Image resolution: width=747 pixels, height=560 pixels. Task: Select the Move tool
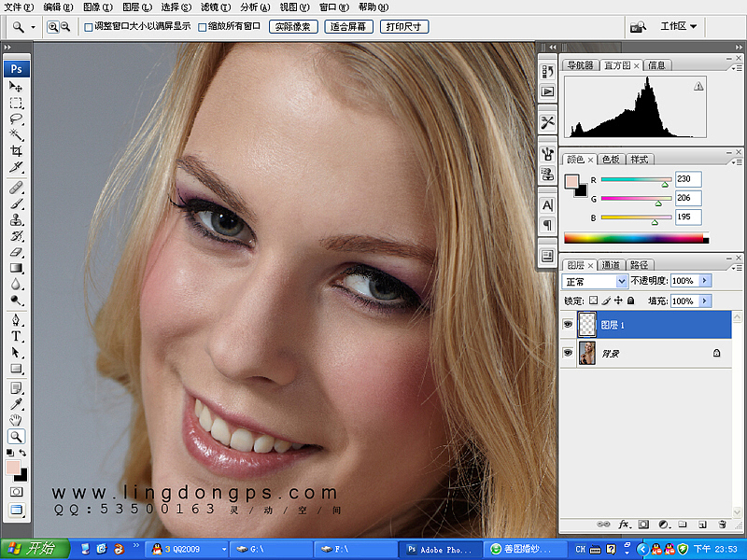tap(16, 87)
